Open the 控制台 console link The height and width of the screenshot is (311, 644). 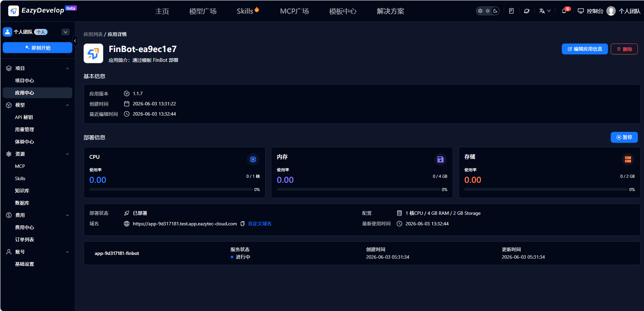tap(590, 11)
